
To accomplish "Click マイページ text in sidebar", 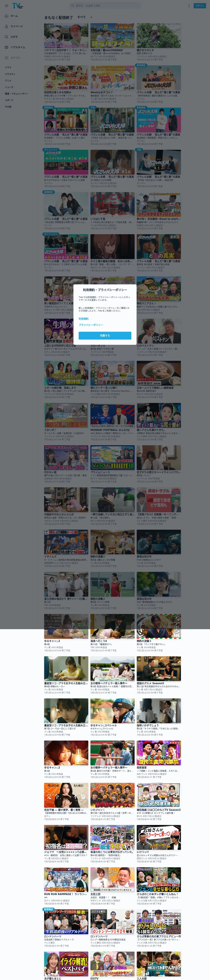I will [17, 26].
